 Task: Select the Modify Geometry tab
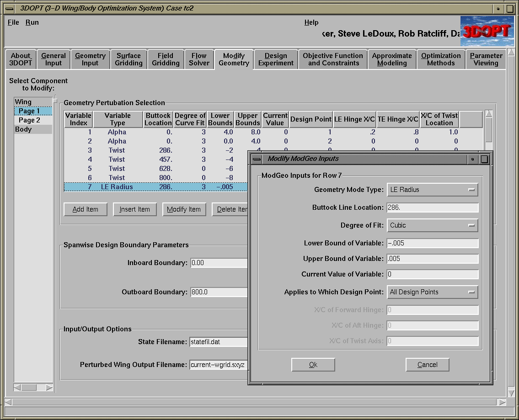234,59
